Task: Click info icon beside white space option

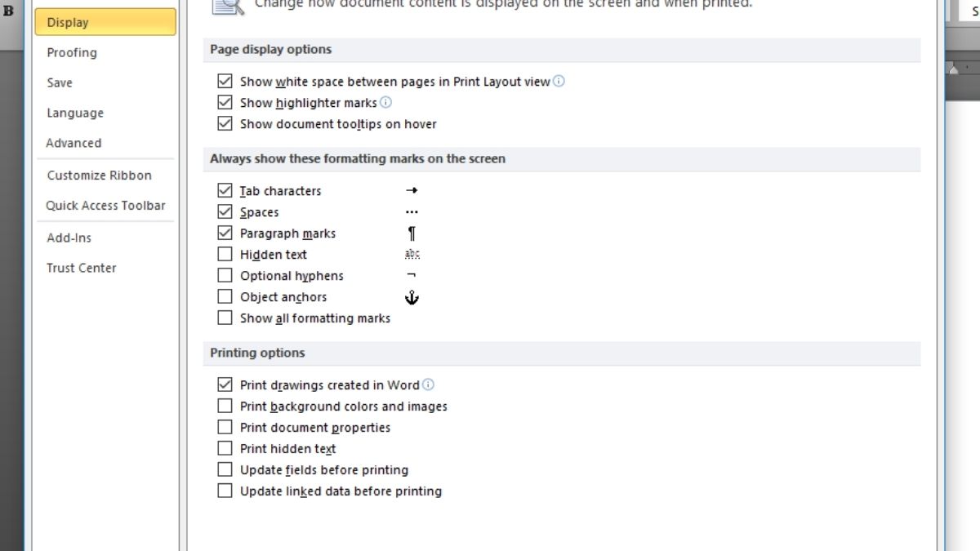Action: [559, 81]
